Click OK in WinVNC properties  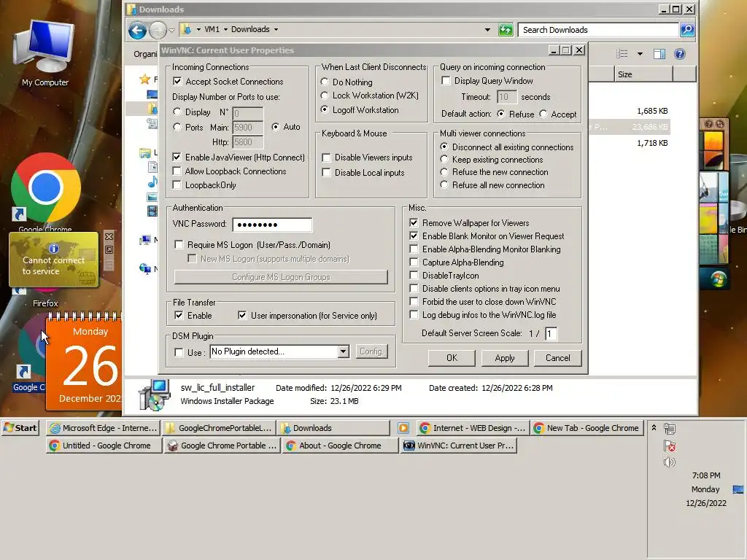(x=452, y=357)
